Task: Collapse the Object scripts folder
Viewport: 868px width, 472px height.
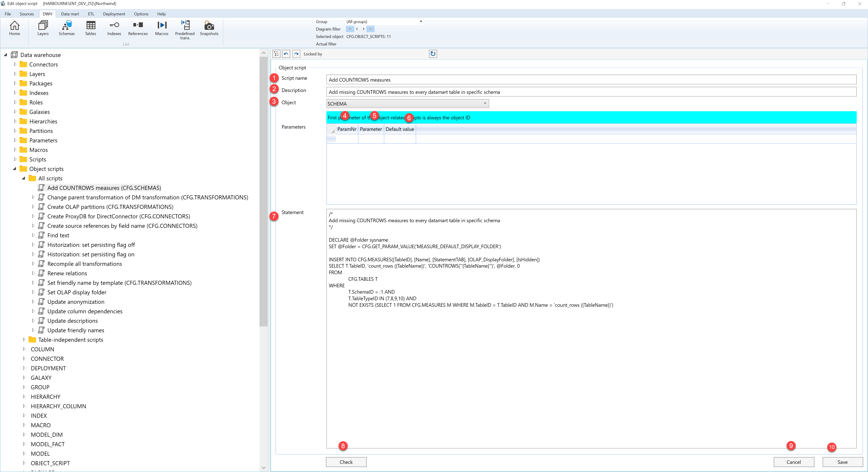Action: point(15,169)
